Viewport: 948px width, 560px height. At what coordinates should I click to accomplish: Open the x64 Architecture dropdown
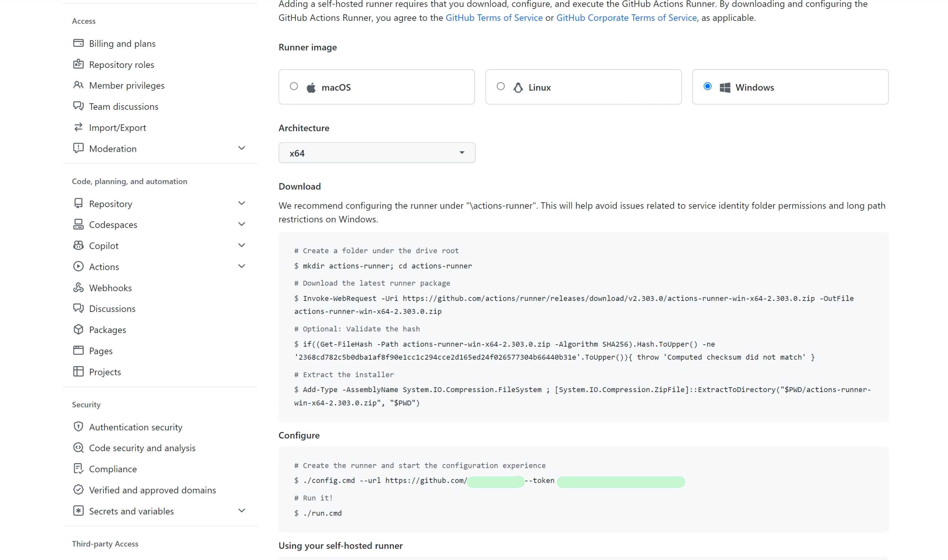click(377, 153)
